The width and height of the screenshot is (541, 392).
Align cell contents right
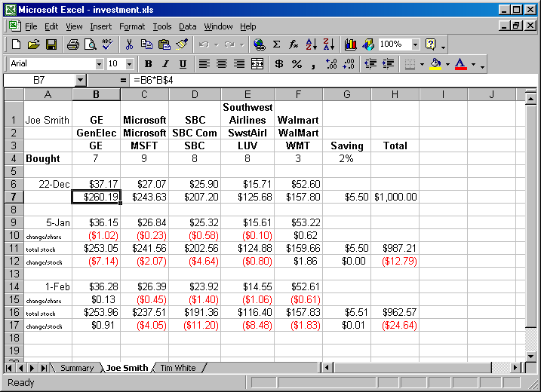coord(239,64)
